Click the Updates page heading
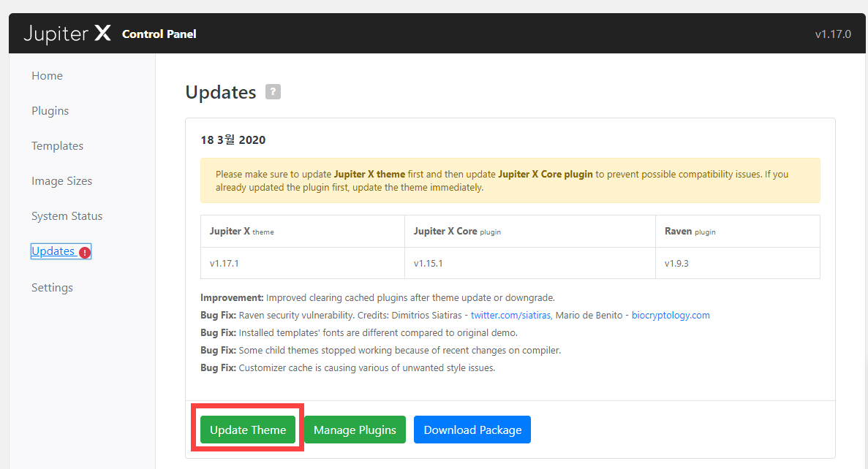868x469 pixels. click(x=221, y=92)
